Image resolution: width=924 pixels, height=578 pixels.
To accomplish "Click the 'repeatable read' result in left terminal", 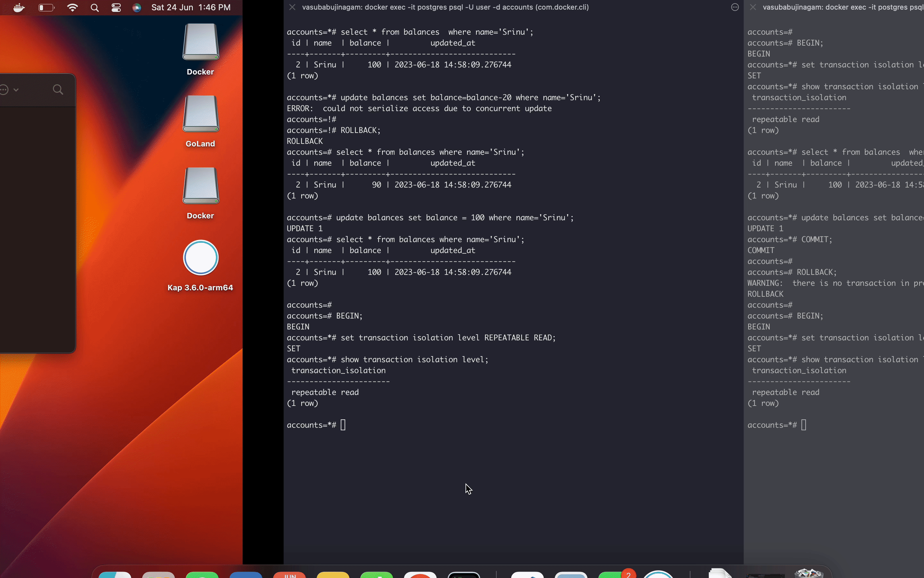I will [325, 392].
